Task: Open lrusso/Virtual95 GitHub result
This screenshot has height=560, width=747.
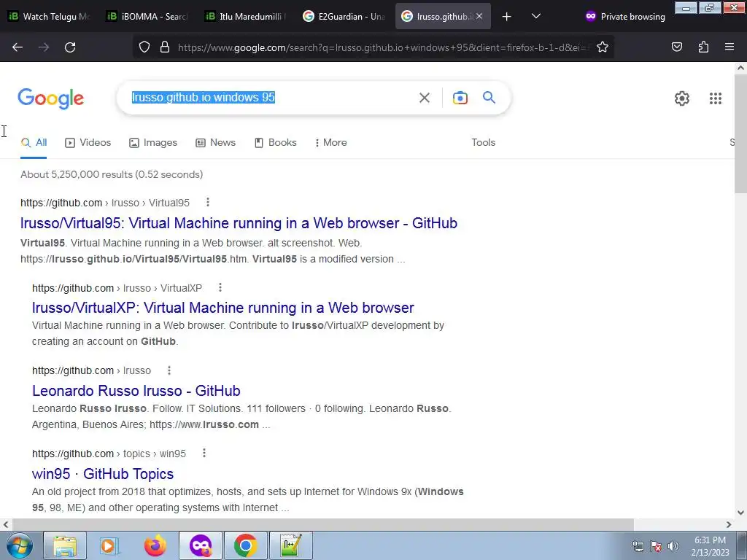Action: click(239, 223)
